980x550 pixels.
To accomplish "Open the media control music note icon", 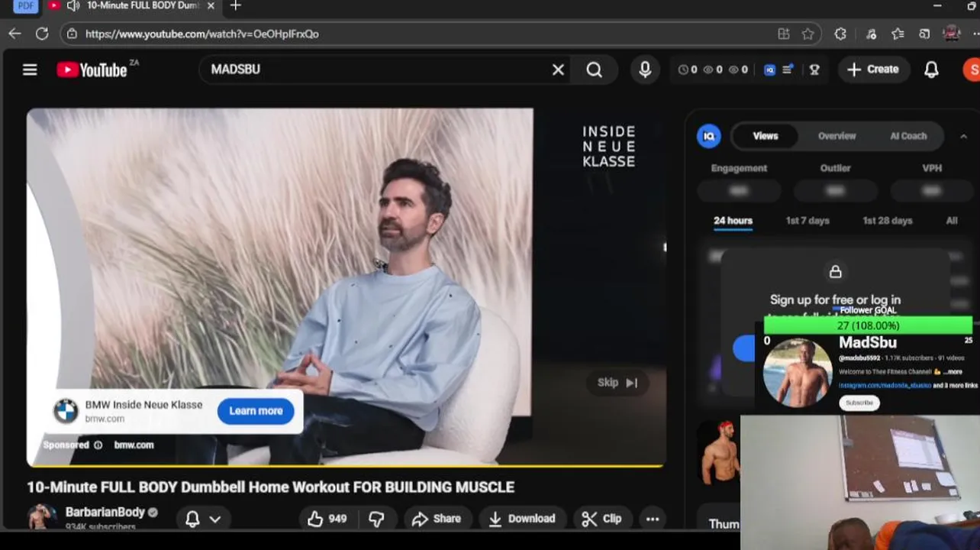I will (x=871, y=34).
